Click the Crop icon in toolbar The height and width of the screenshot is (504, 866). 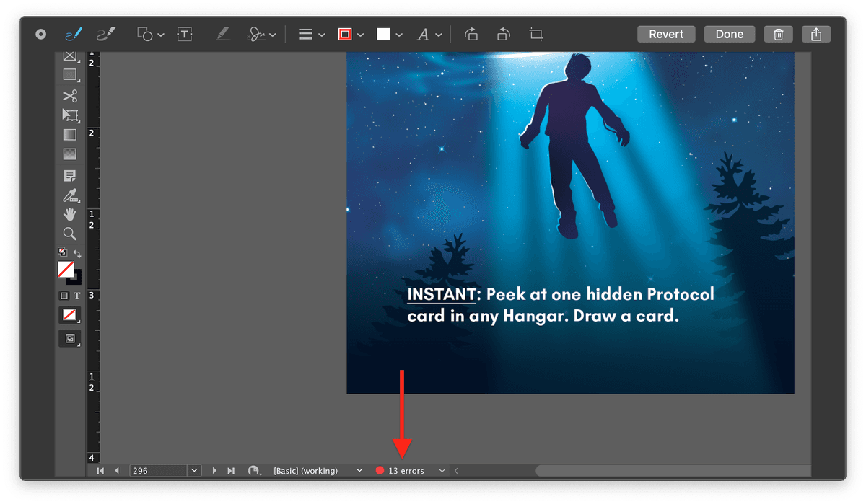[535, 34]
